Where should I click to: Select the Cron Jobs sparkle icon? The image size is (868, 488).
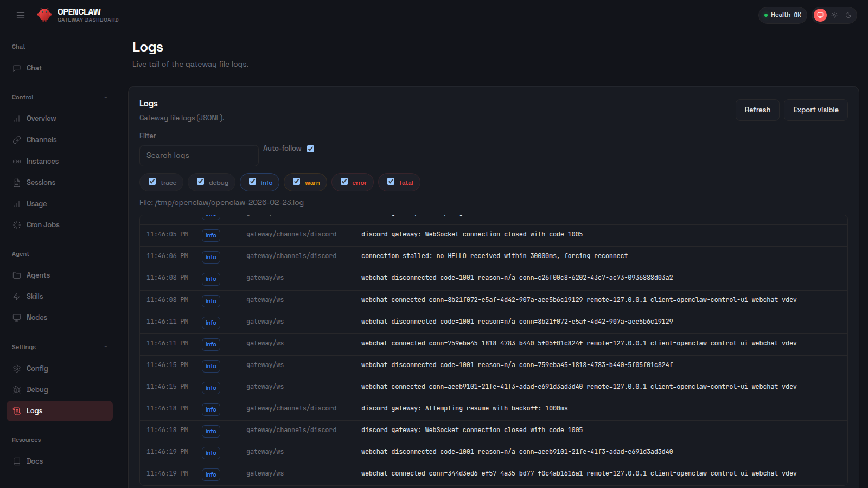18,224
